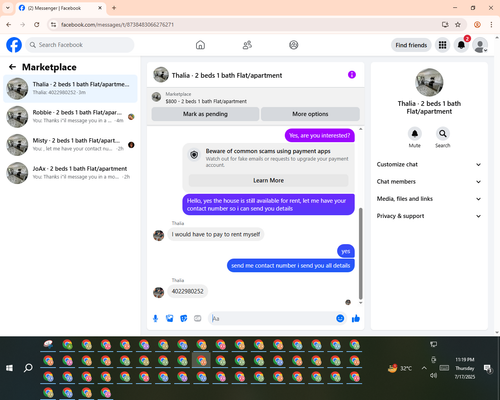Open the emoji picker smiley icon
Image resolution: width=500 pixels, height=400 pixels.
tap(340, 318)
